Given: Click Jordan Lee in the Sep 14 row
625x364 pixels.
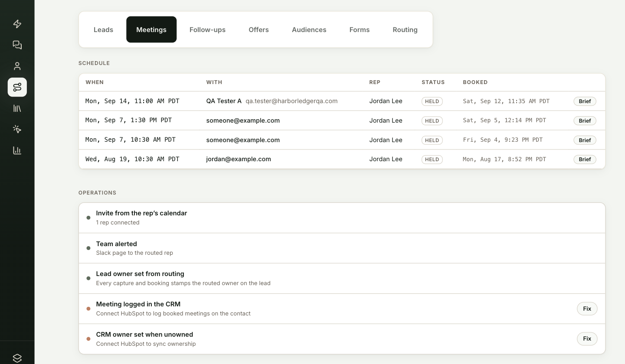Looking at the screenshot, I should (386, 101).
